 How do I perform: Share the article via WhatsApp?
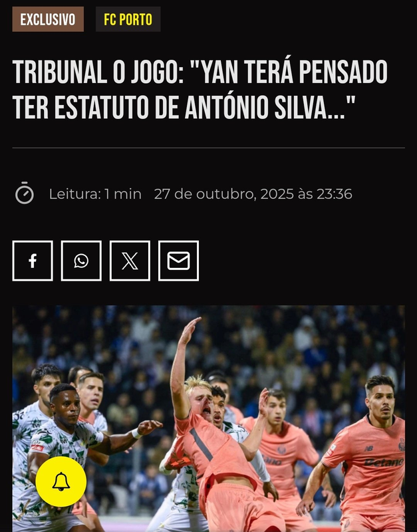point(81,261)
